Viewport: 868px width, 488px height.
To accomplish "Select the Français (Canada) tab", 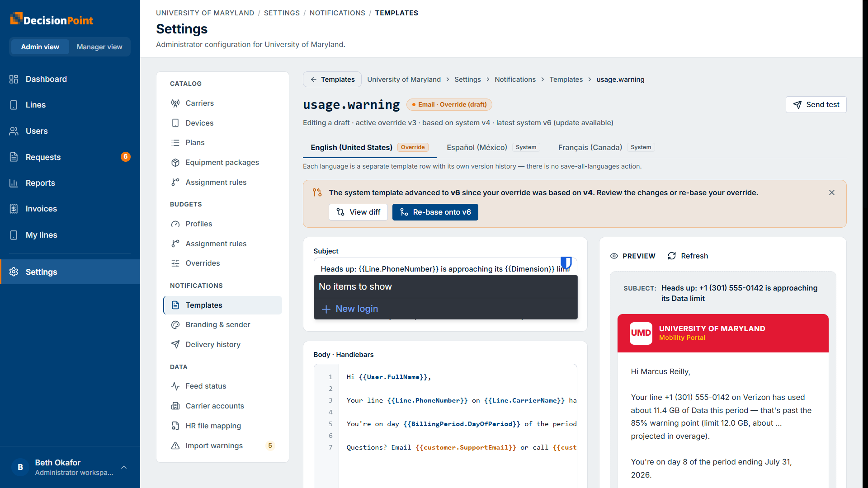I will (606, 148).
